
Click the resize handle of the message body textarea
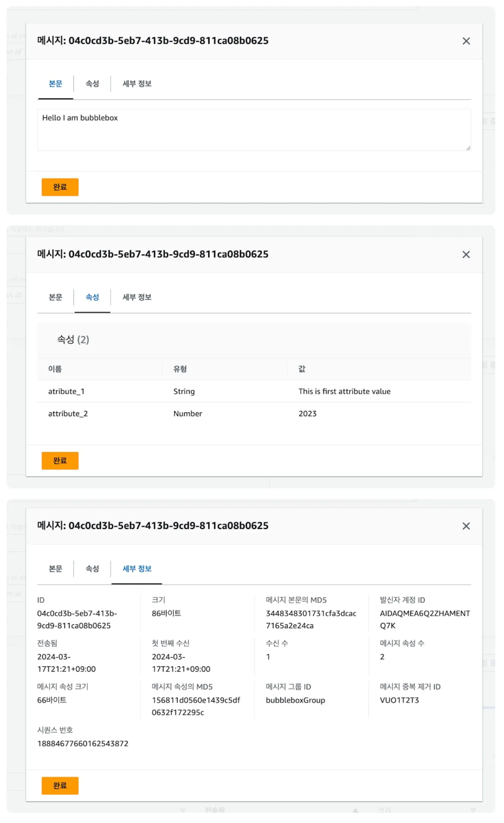pos(468,148)
